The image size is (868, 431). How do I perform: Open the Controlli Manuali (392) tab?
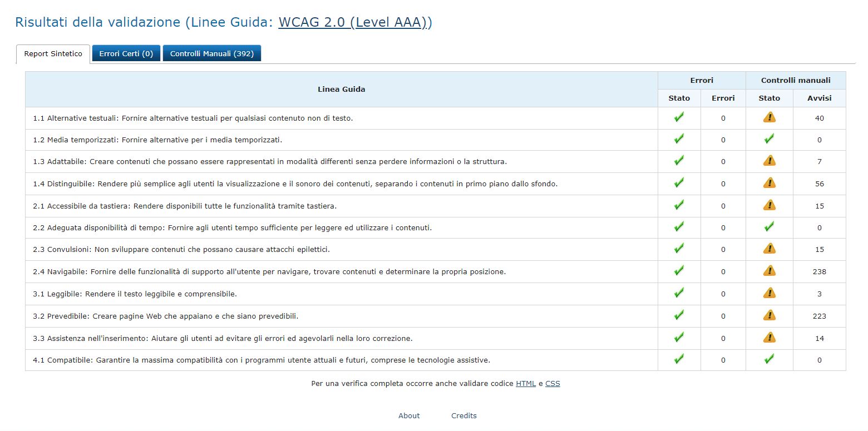[x=211, y=54]
